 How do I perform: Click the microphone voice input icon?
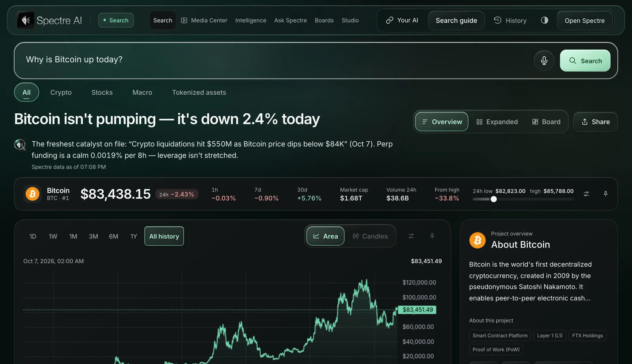coord(544,60)
